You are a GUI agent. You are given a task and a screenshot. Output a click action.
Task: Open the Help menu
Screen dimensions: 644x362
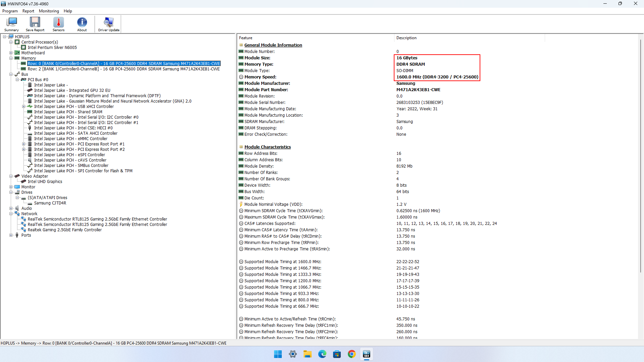pos(68,11)
